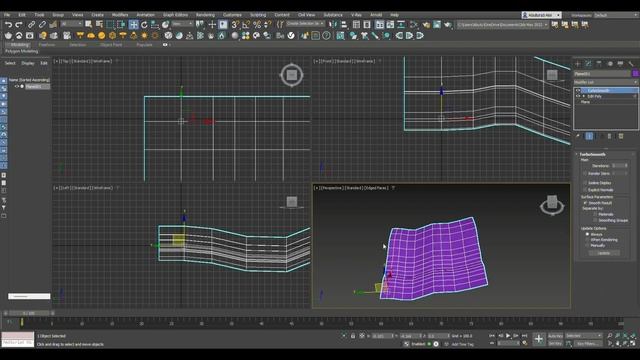
Task: Open the Animation menu
Action: (x=145, y=15)
